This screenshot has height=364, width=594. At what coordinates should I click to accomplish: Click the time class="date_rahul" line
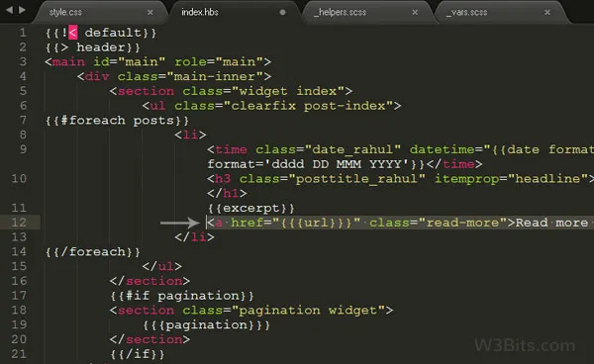400,149
